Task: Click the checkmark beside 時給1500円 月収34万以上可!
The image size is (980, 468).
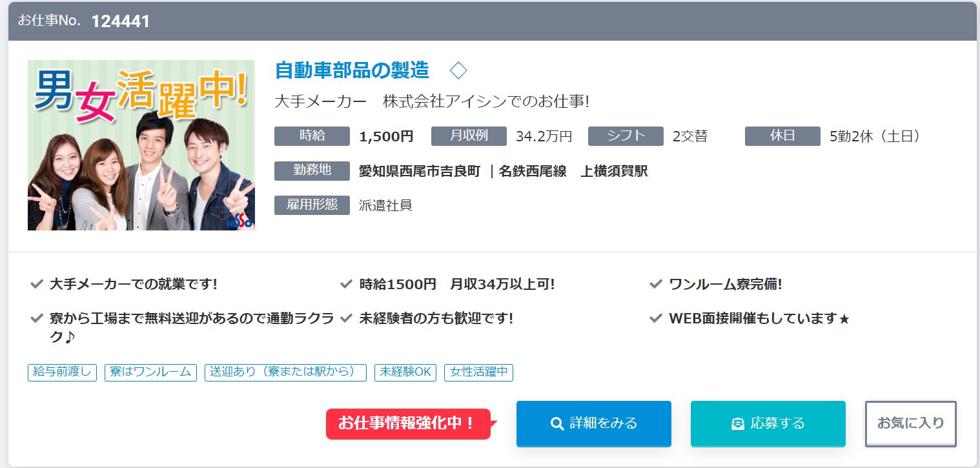Action: 347,284
